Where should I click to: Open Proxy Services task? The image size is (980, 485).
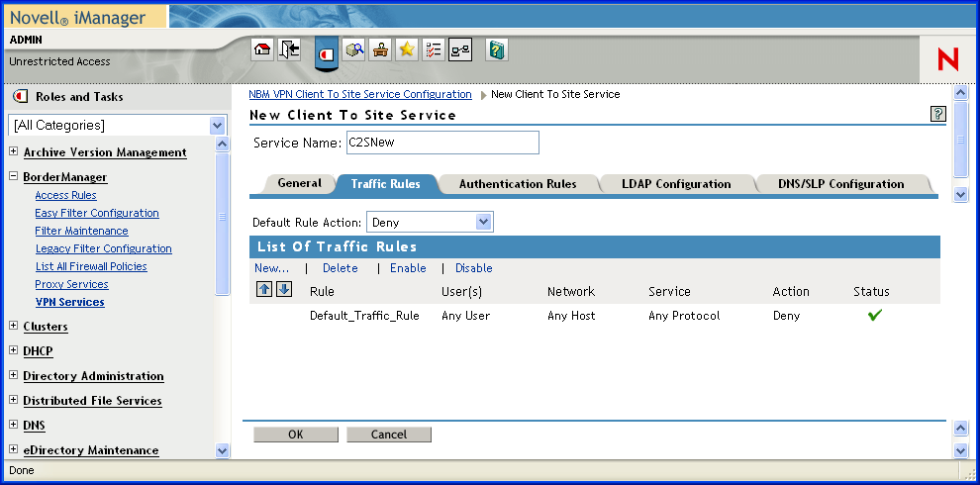coord(72,284)
